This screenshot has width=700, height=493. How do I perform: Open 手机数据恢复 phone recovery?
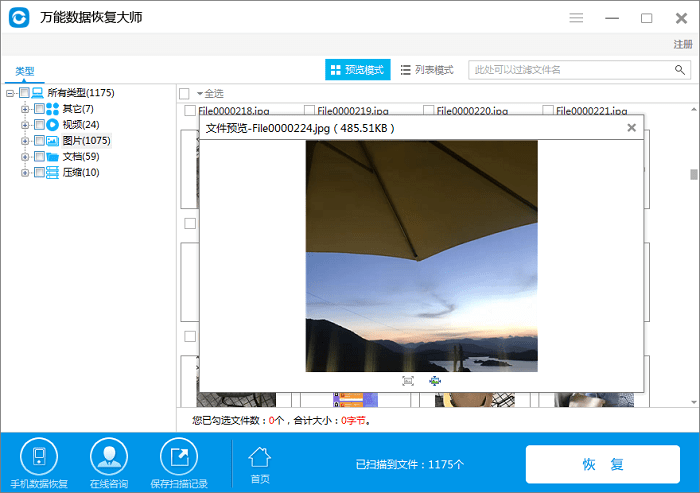point(39,463)
